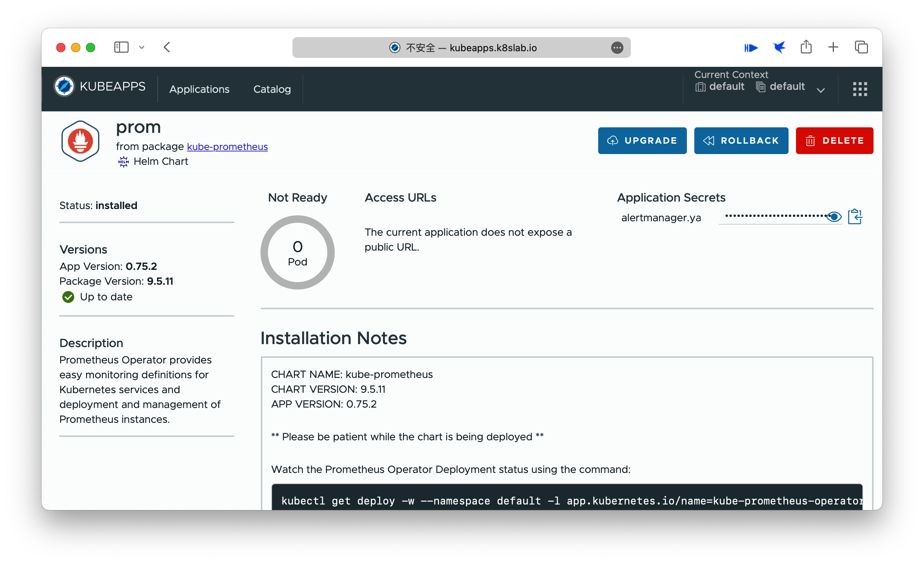The image size is (924, 565).
Task: Click the blue play extension icon
Action: [x=751, y=48]
